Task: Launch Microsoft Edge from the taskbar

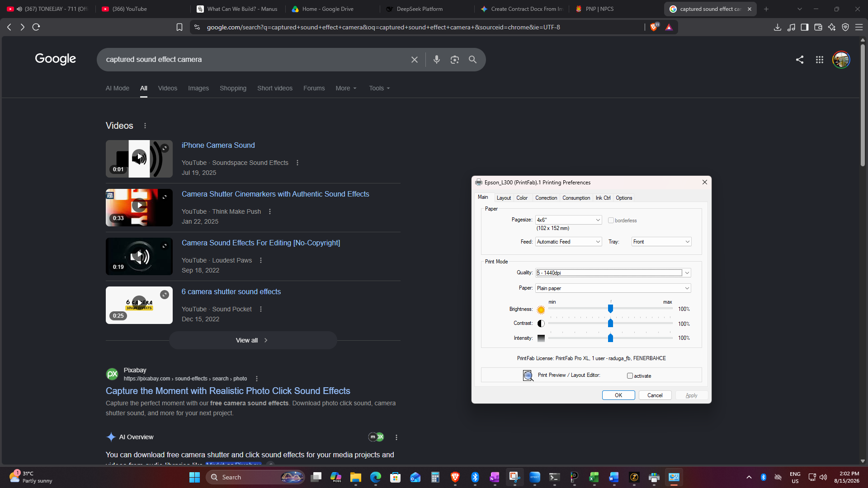Action: (376, 477)
